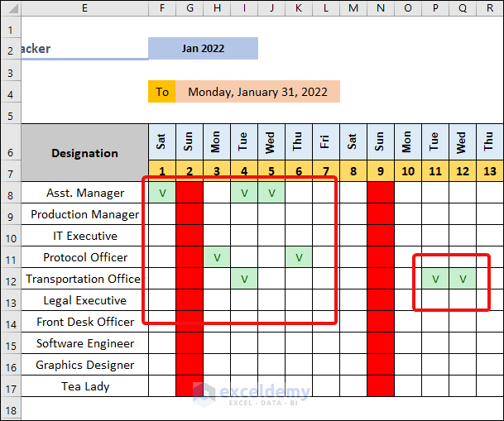Click row header 12
The image size is (504, 421).
pos(10,280)
